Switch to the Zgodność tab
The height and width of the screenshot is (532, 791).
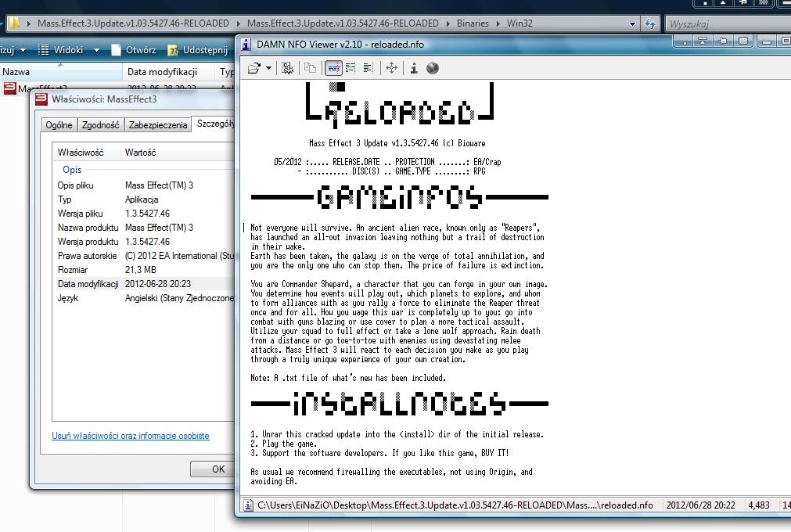click(x=100, y=125)
